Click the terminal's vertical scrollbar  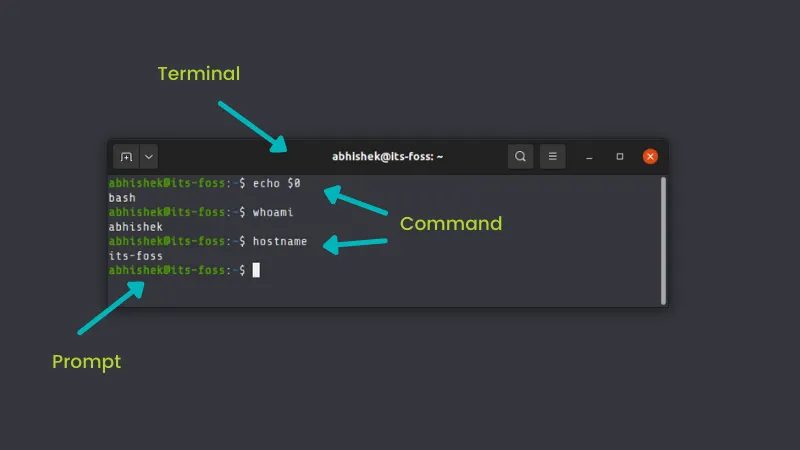coord(663,240)
